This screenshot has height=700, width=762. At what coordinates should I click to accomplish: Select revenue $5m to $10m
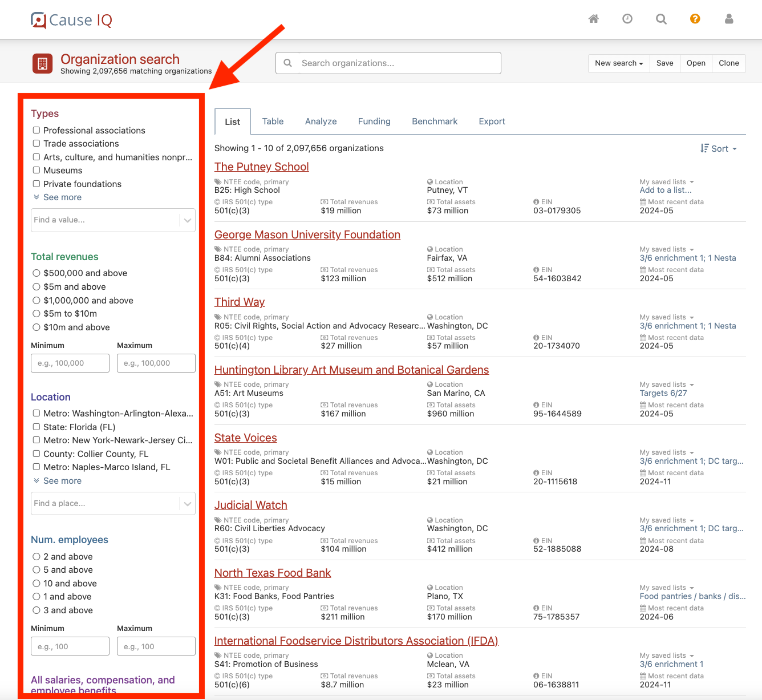coord(37,313)
